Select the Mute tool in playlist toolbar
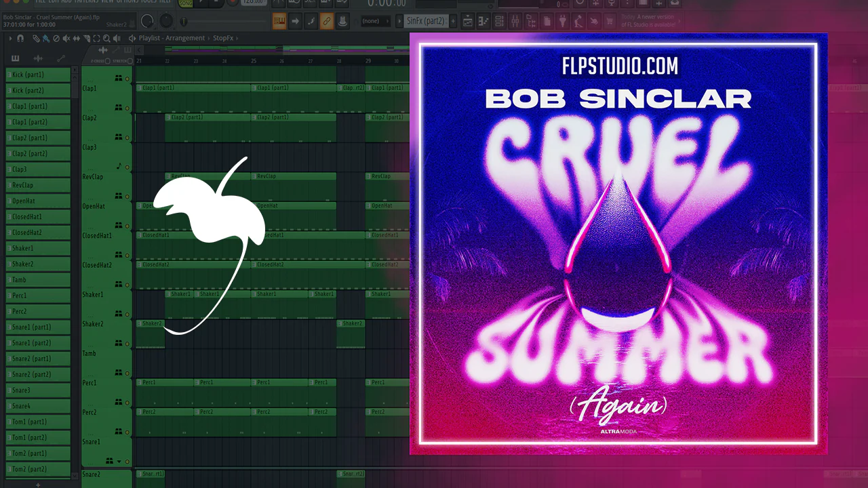868x488 pixels. click(x=66, y=39)
